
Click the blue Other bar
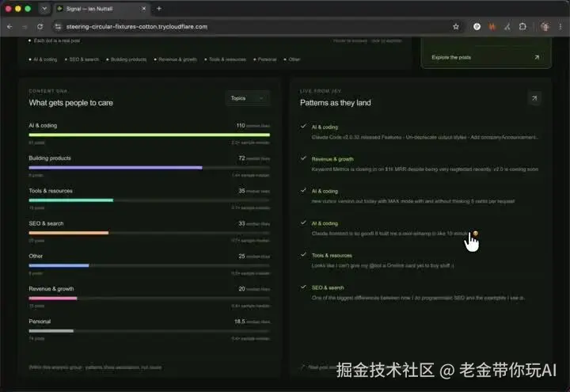tap(59, 265)
